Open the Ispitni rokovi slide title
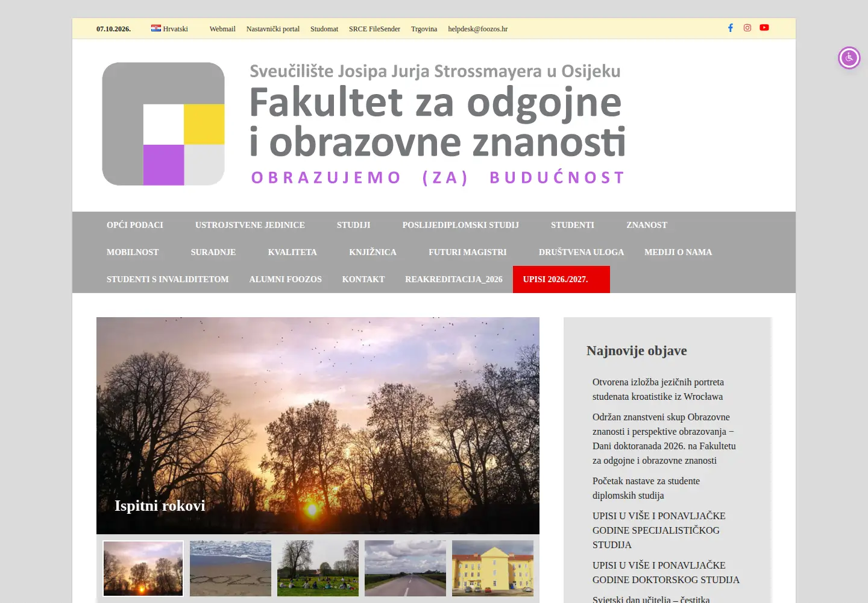This screenshot has width=868, height=603. click(160, 505)
